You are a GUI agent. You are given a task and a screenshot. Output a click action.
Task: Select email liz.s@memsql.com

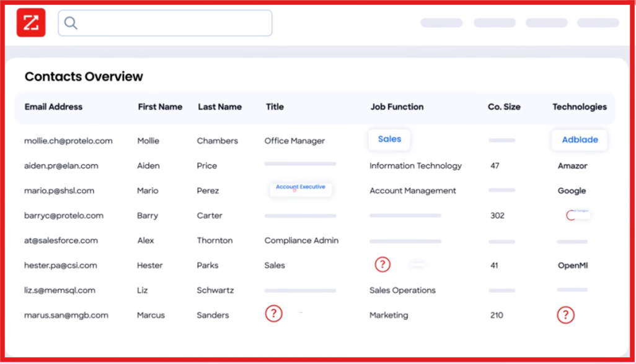[60, 290]
